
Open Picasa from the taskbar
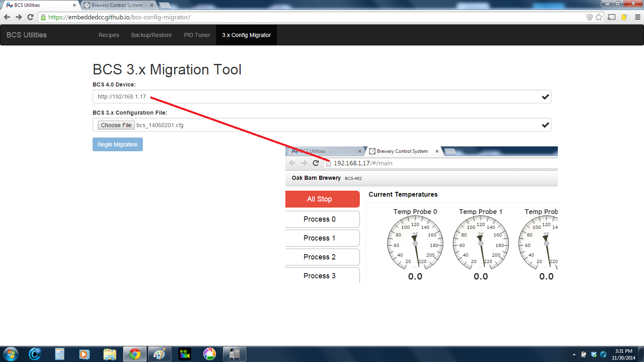pyautogui.click(x=210, y=354)
